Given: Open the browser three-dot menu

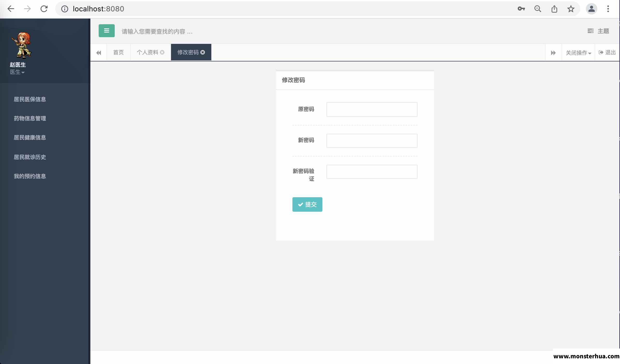Looking at the screenshot, I should [608, 9].
